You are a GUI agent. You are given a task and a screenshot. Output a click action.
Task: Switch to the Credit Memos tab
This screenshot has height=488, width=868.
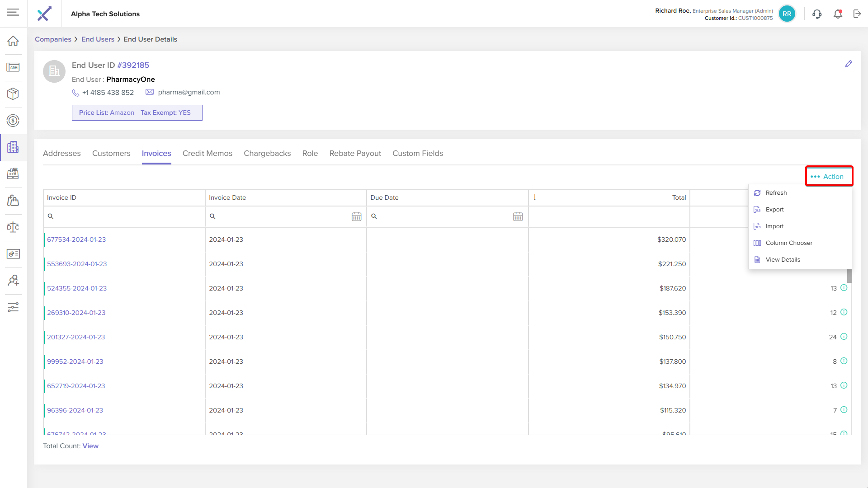pos(207,154)
